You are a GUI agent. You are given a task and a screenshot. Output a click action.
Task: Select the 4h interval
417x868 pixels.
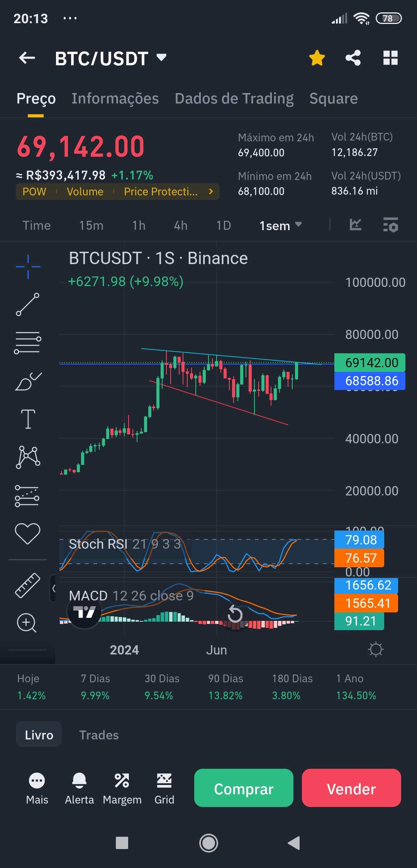tap(181, 225)
